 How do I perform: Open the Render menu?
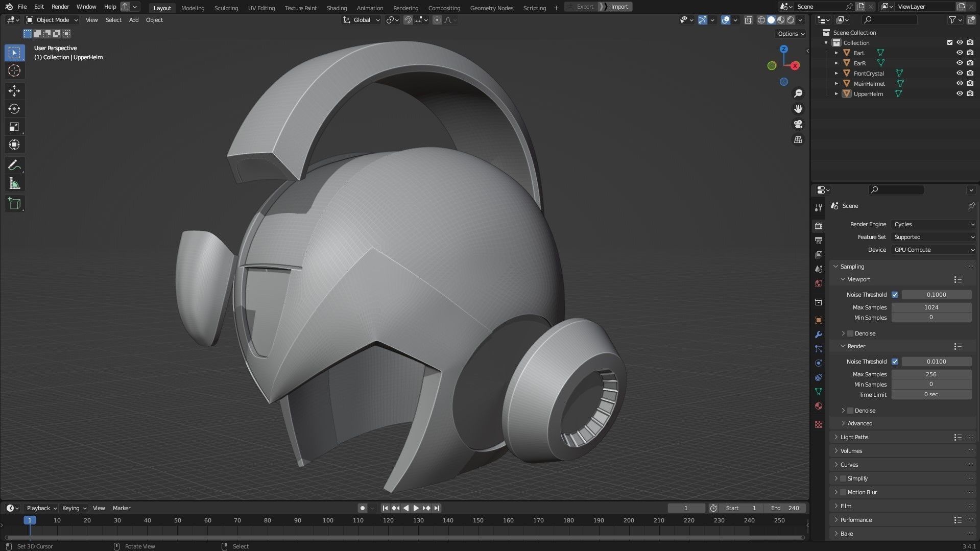(60, 7)
